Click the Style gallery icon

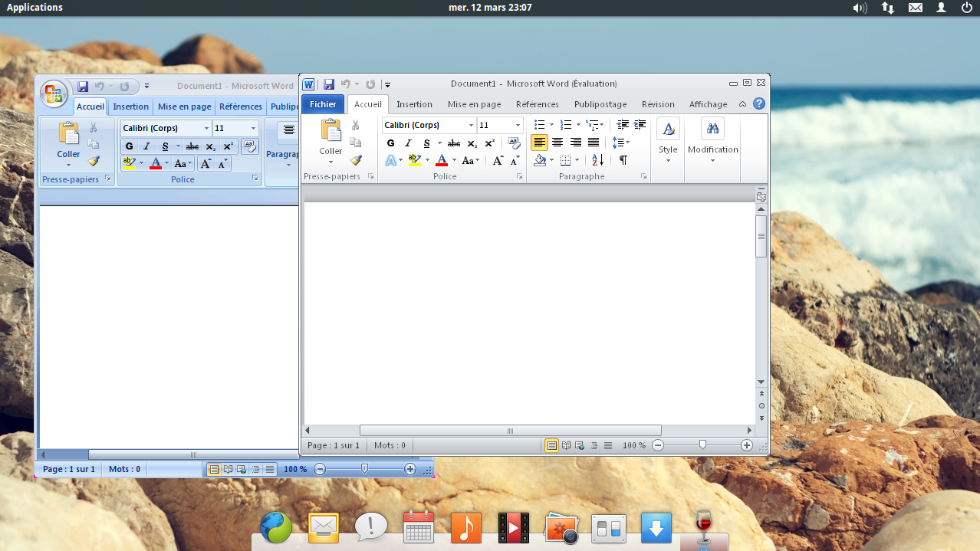coord(668,129)
